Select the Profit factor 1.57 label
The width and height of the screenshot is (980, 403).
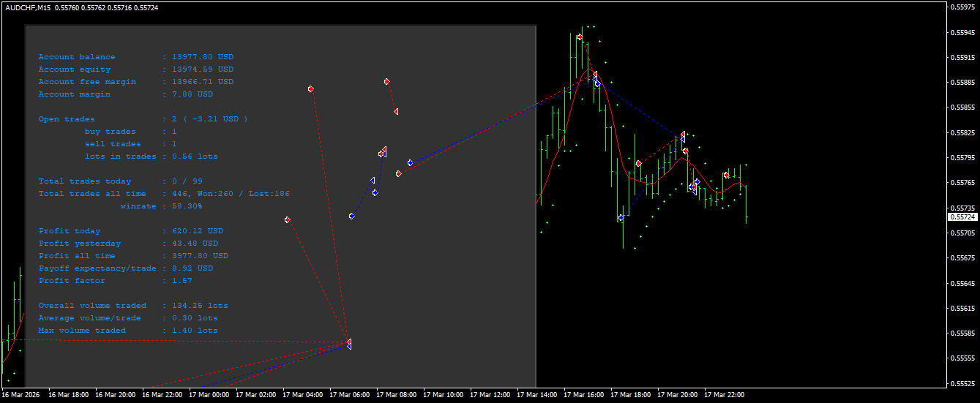coord(115,281)
